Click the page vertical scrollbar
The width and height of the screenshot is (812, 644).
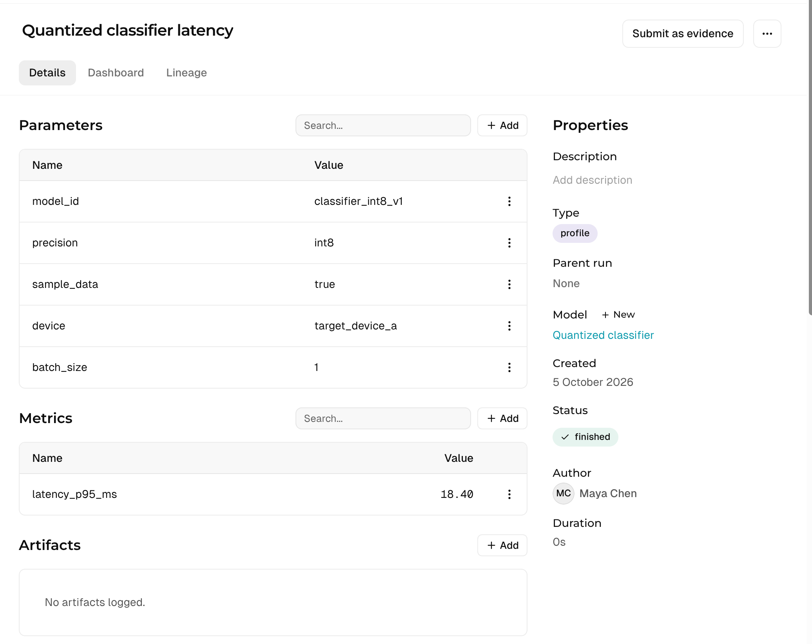click(x=810, y=157)
